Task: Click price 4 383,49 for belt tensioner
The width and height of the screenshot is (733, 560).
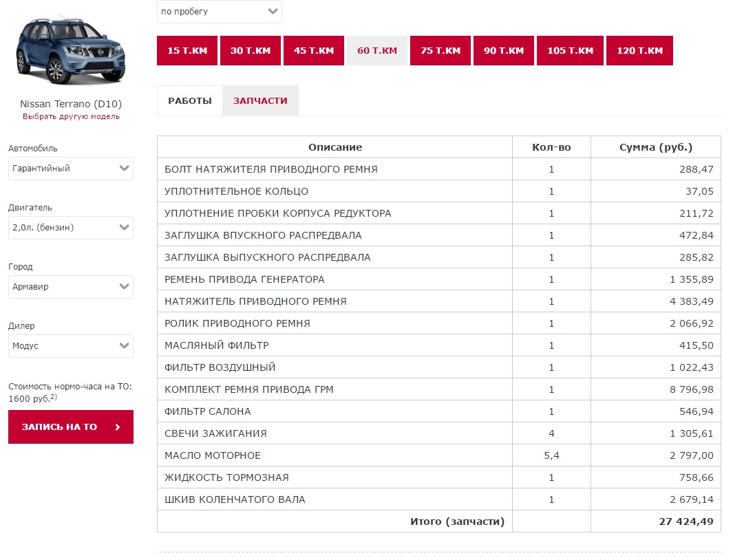Action: [x=692, y=301]
